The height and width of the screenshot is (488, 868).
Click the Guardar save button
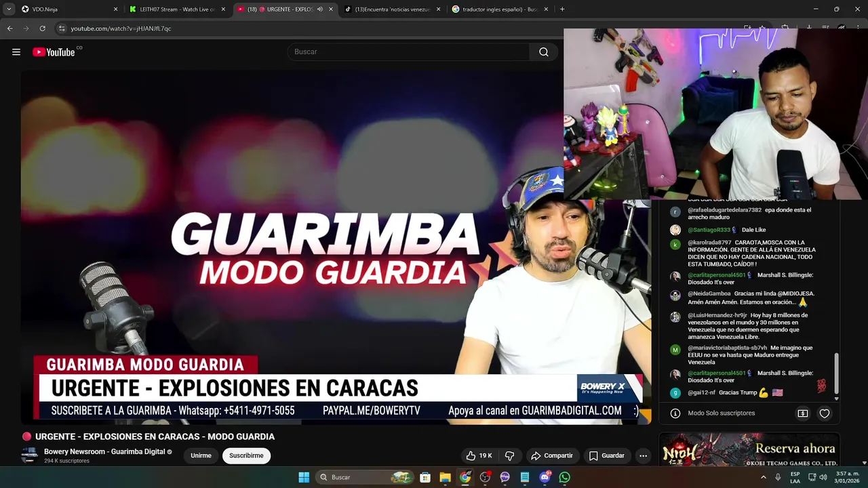click(607, 455)
